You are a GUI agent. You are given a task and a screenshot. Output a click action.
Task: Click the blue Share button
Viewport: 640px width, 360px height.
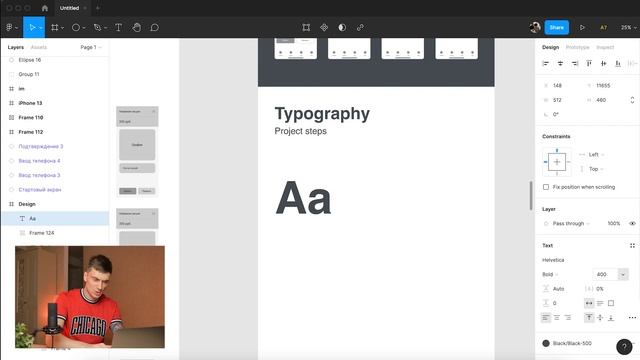556,27
